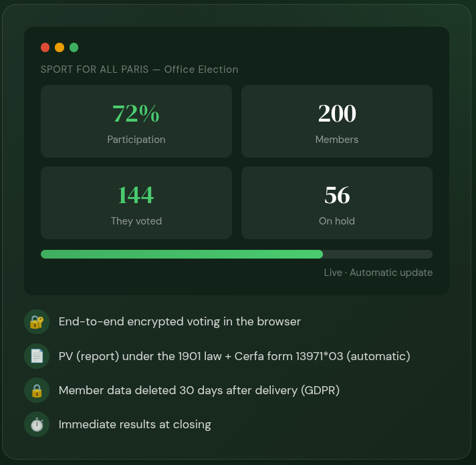Click the stopwatch immediate results icon
Image resolution: width=476 pixels, height=465 pixels.
[x=37, y=424]
